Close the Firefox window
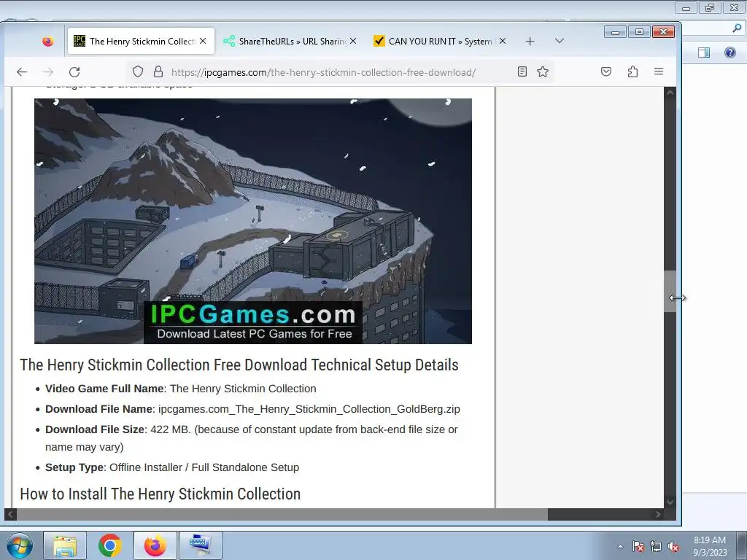747x560 pixels. pyautogui.click(x=663, y=32)
